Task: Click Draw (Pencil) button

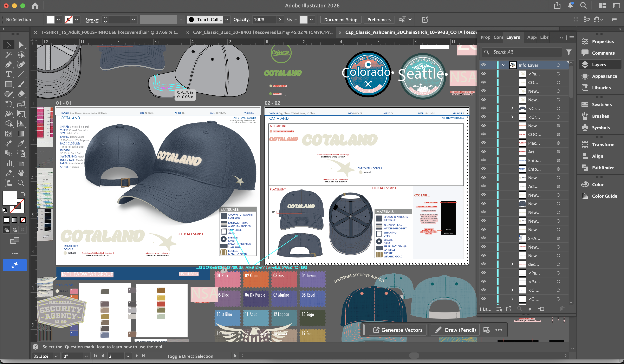Action: [456, 330]
